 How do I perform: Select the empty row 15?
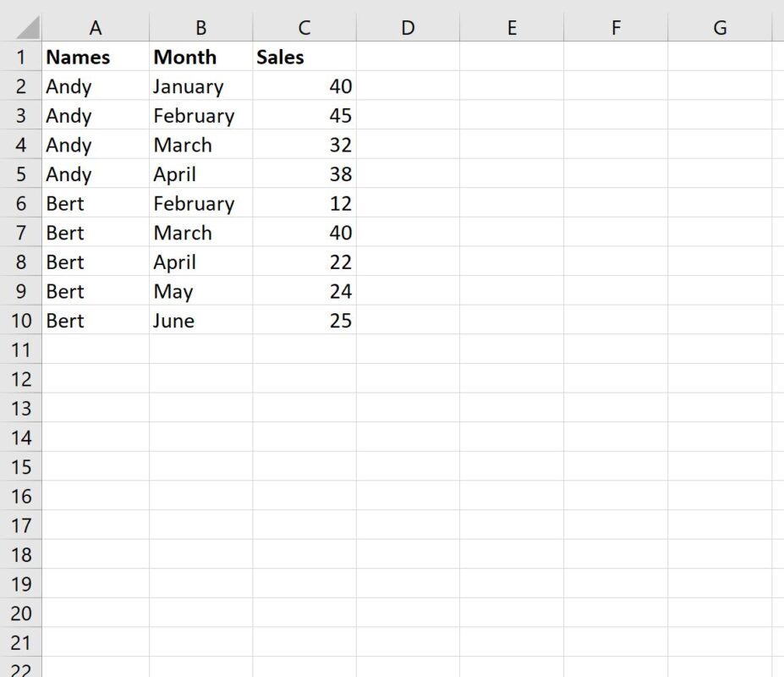(x=21, y=467)
